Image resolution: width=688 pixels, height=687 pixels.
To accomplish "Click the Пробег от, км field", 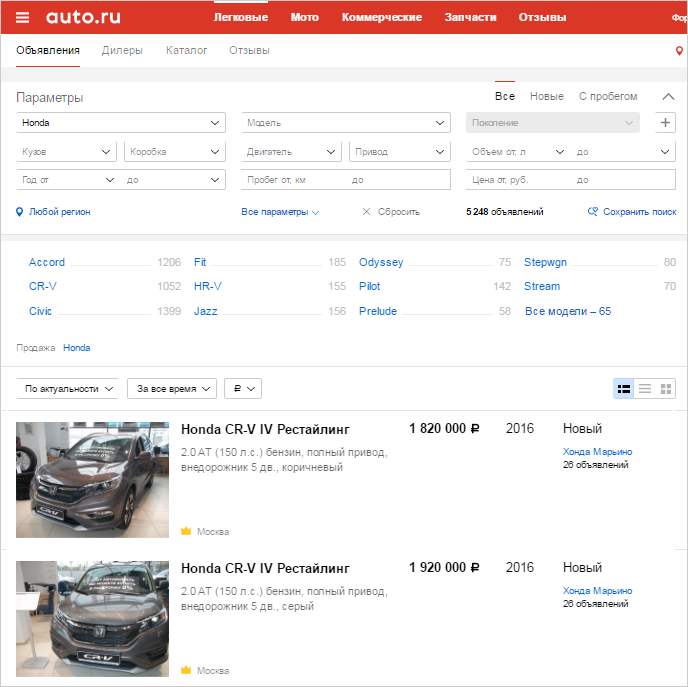I will pos(293,179).
